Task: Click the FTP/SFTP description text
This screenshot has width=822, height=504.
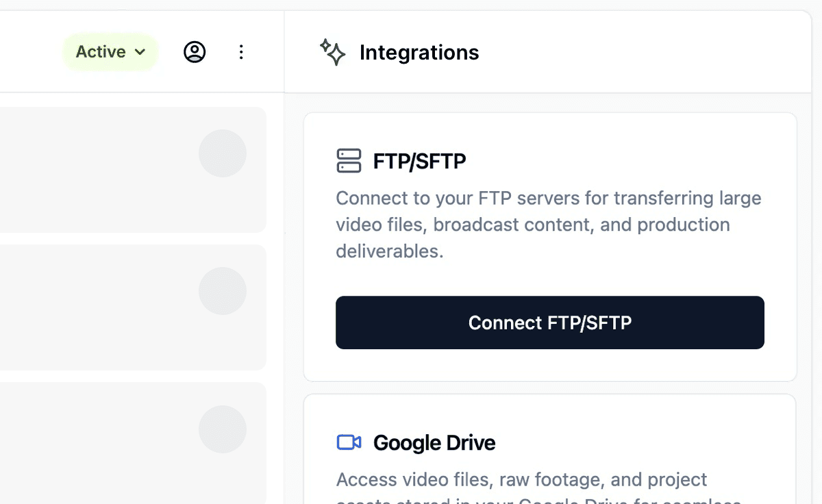Action: coord(548,224)
